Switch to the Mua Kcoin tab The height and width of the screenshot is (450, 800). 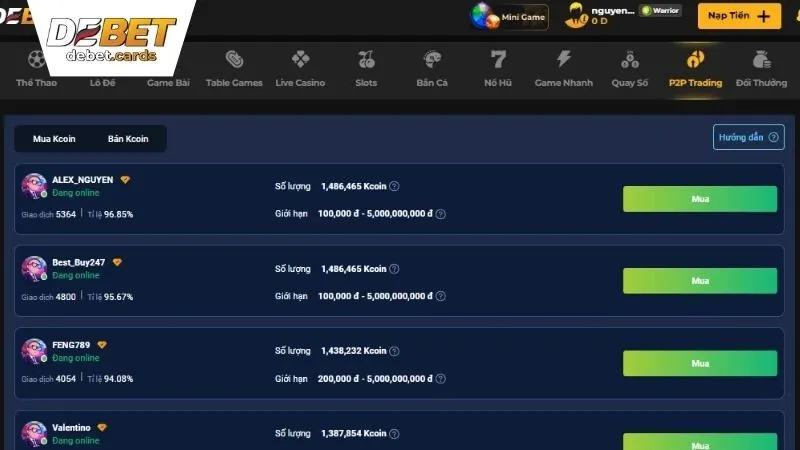click(x=54, y=139)
